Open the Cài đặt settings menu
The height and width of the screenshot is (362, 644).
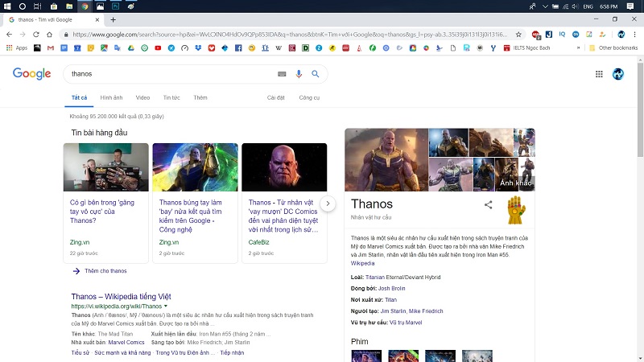[x=276, y=97]
